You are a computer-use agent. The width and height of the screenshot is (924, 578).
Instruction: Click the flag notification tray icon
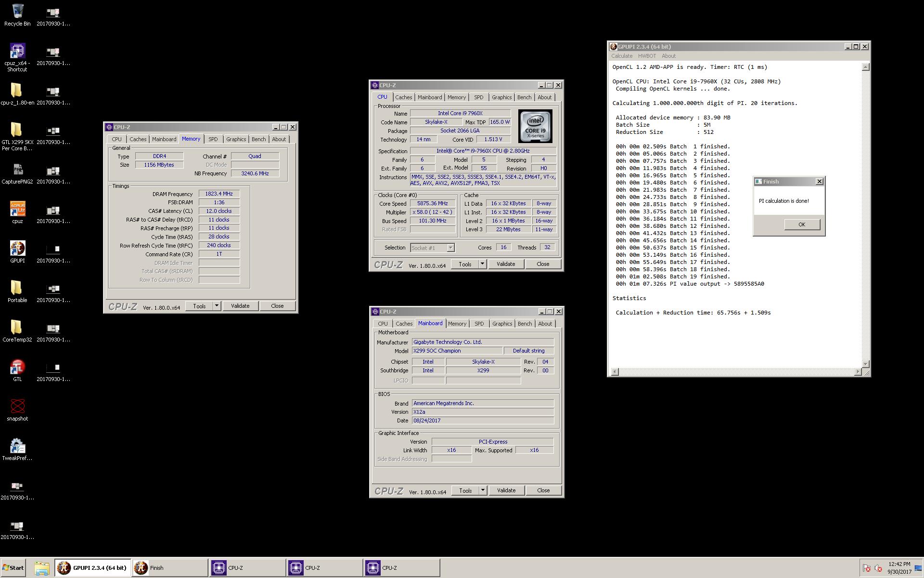pyautogui.click(x=866, y=568)
